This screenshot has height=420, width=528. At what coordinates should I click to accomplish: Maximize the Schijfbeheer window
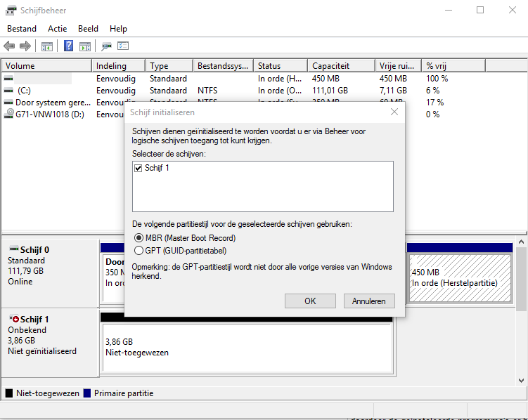click(480, 10)
